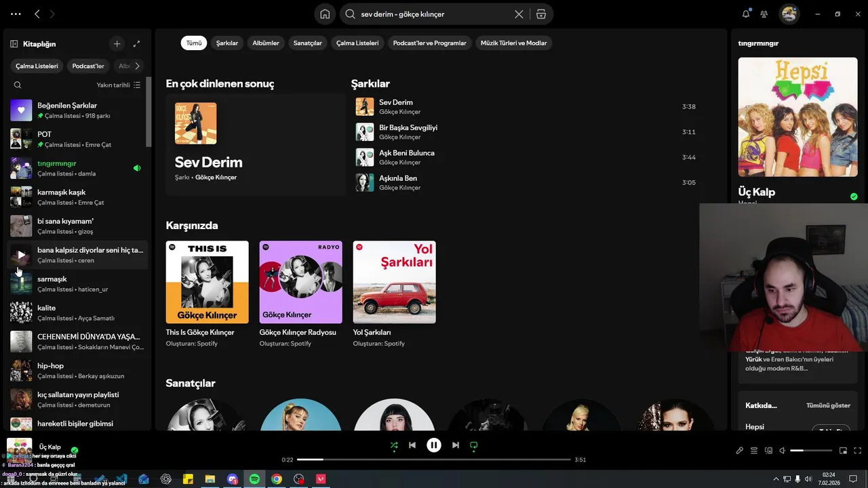Open karmaşık kaşık playlist

(x=77, y=197)
